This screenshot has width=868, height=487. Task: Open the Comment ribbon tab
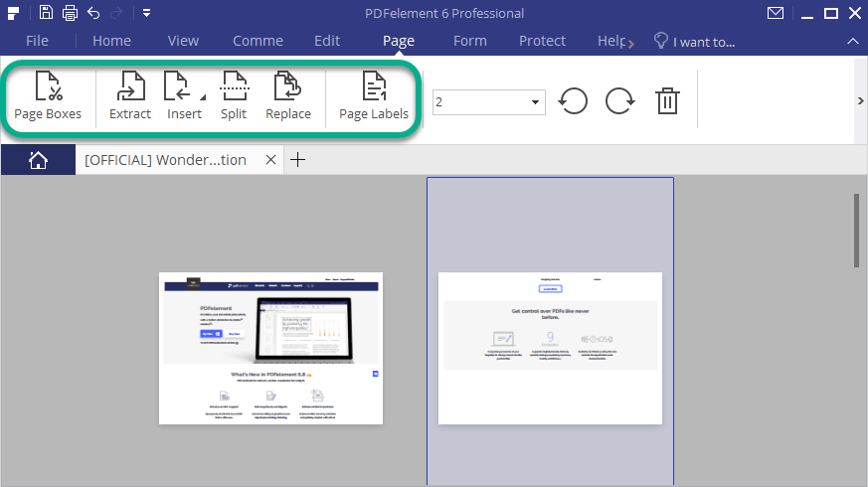tap(258, 41)
